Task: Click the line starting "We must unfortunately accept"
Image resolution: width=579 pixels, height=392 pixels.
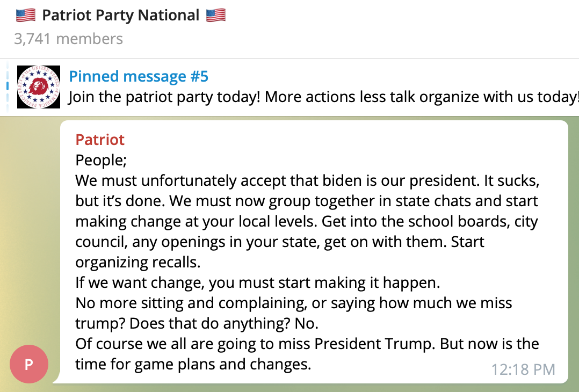Action: 307,180
